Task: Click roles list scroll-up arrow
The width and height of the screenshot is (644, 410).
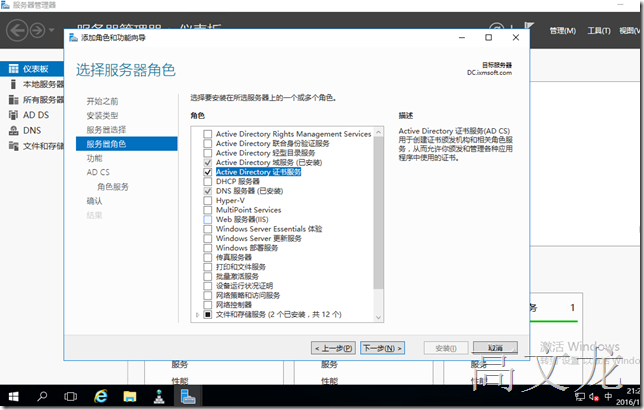Action: (x=378, y=132)
